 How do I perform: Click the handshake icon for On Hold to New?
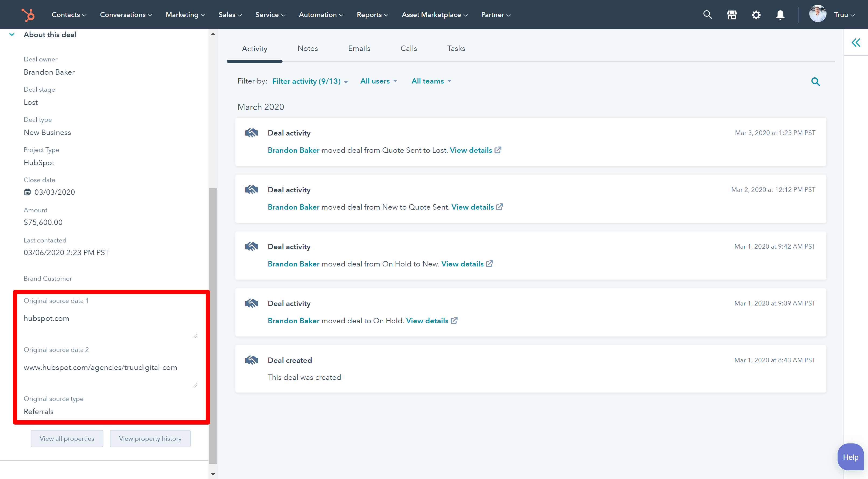pos(251,247)
